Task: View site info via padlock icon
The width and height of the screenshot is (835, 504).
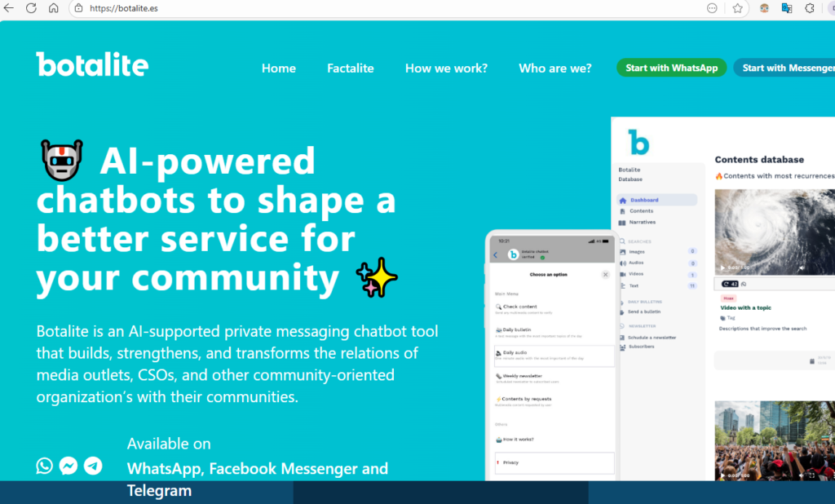Action: pyautogui.click(x=78, y=8)
